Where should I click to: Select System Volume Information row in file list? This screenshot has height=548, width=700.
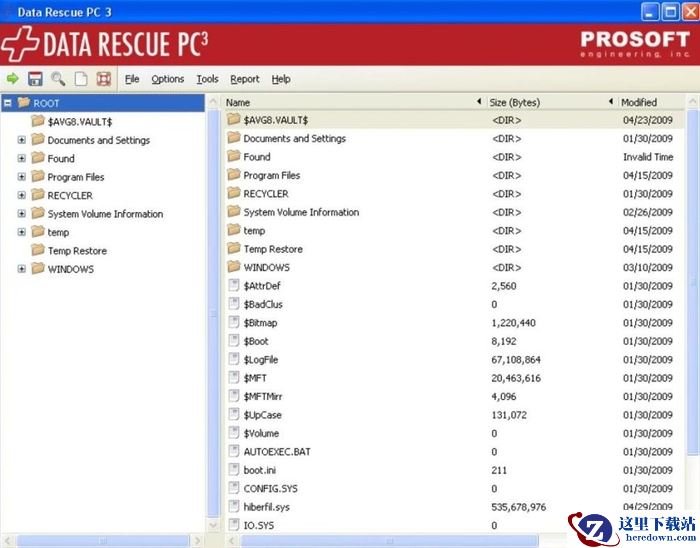pos(453,212)
